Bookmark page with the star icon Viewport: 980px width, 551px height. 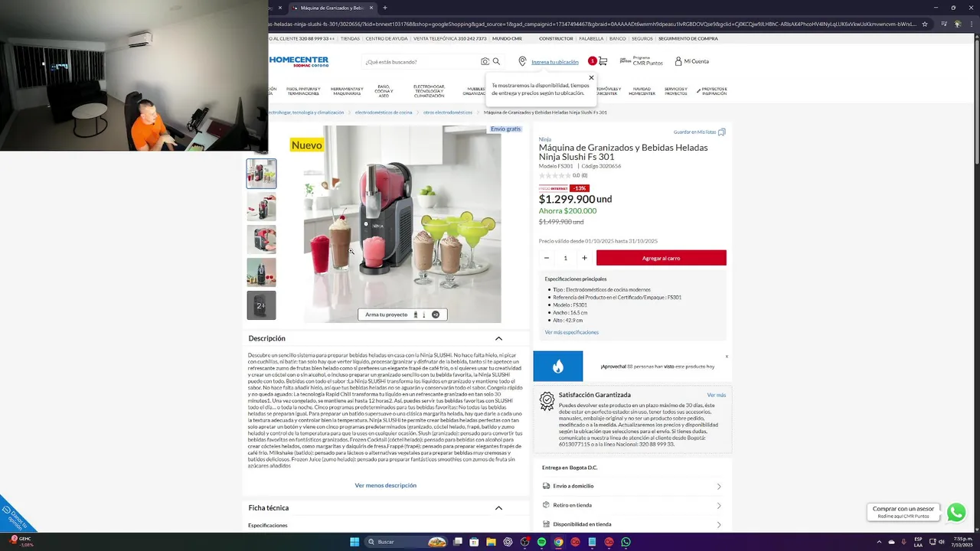[x=925, y=24]
